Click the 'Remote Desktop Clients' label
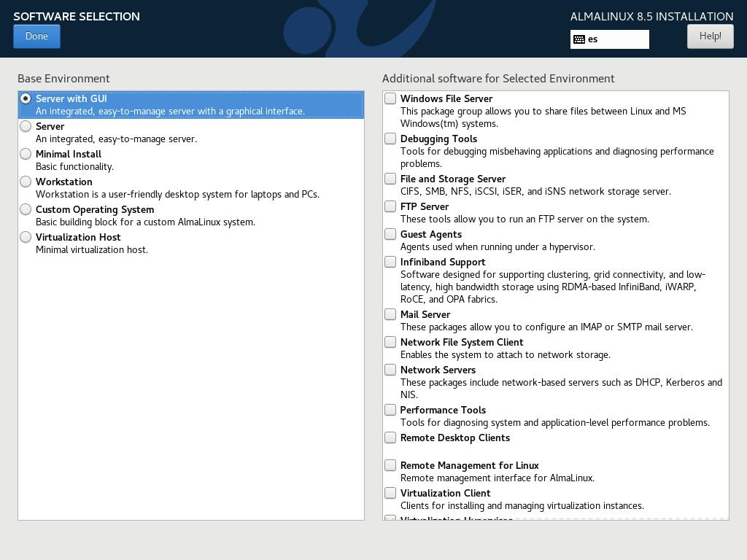The image size is (747, 560). 455,437
